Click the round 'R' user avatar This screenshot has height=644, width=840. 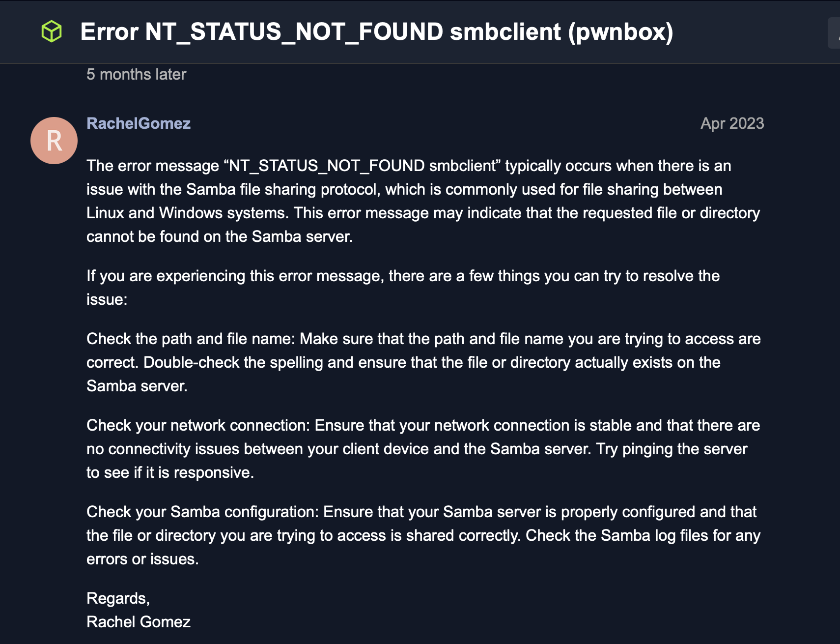[x=54, y=141]
